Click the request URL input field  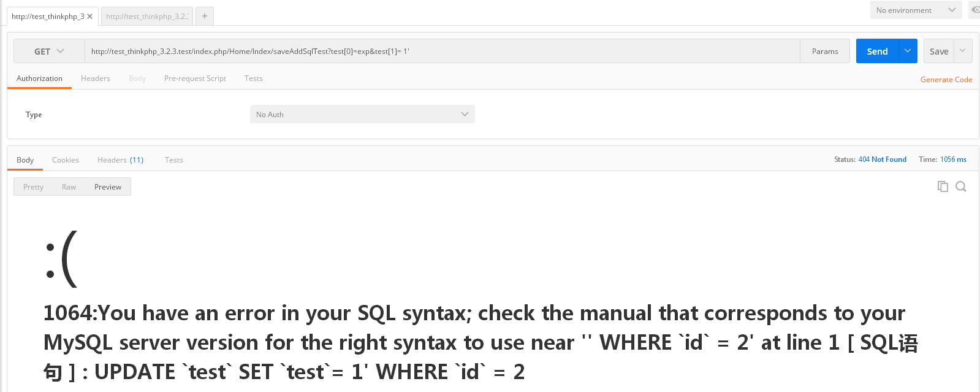click(x=441, y=51)
